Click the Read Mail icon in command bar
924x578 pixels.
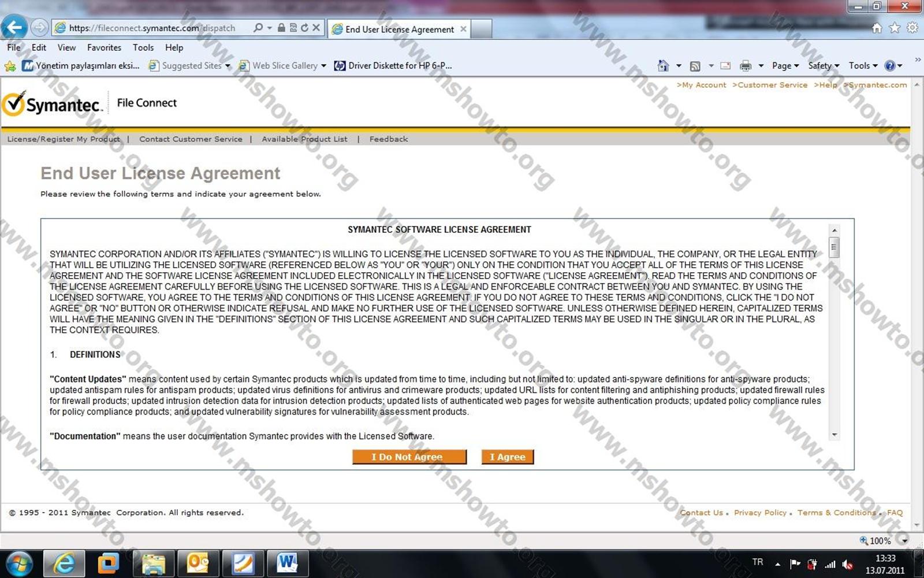pyautogui.click(x=726, y=66)
